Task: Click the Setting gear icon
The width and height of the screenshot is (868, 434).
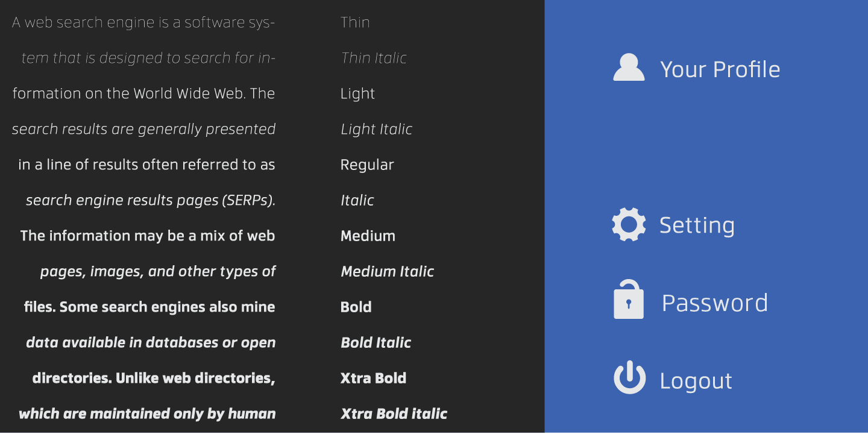Action: pos(629,225)
